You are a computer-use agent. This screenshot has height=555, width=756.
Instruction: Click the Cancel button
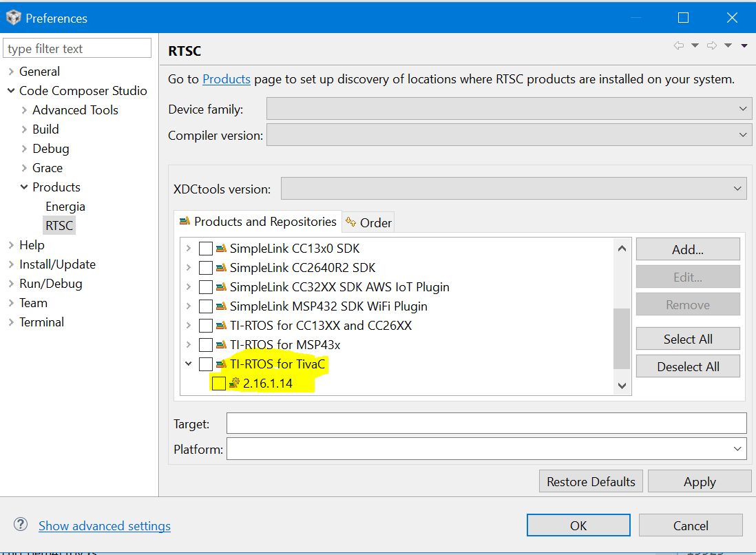pos(691,525)
